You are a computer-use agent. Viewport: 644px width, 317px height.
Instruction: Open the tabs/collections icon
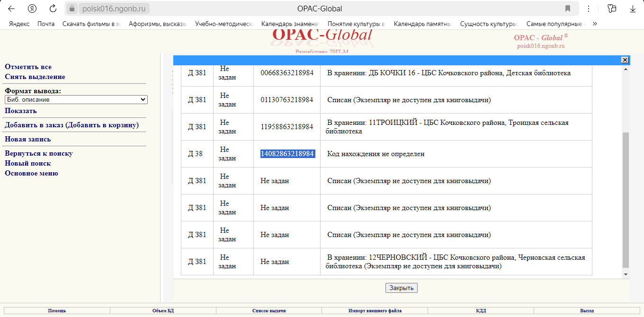tap(612, 9)
